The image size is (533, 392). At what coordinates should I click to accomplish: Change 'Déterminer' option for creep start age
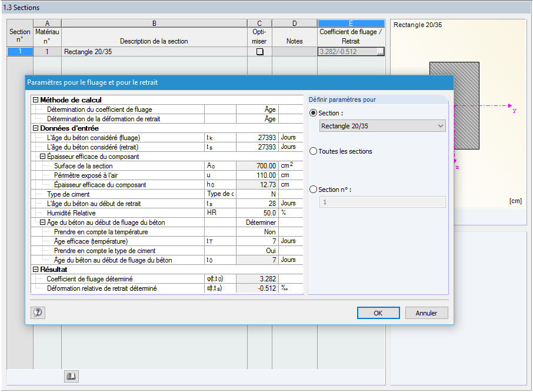point(257,222)
